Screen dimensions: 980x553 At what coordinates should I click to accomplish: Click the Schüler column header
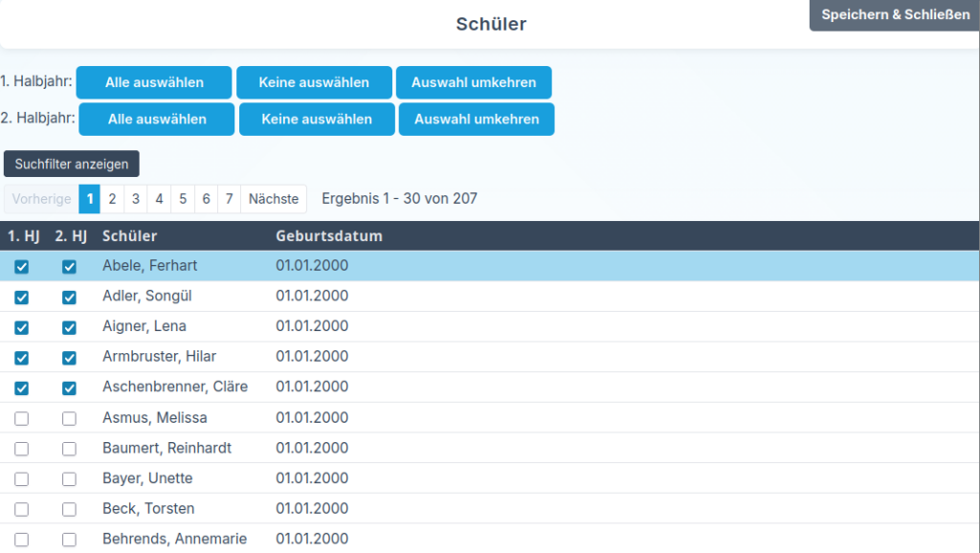[130, 236]
